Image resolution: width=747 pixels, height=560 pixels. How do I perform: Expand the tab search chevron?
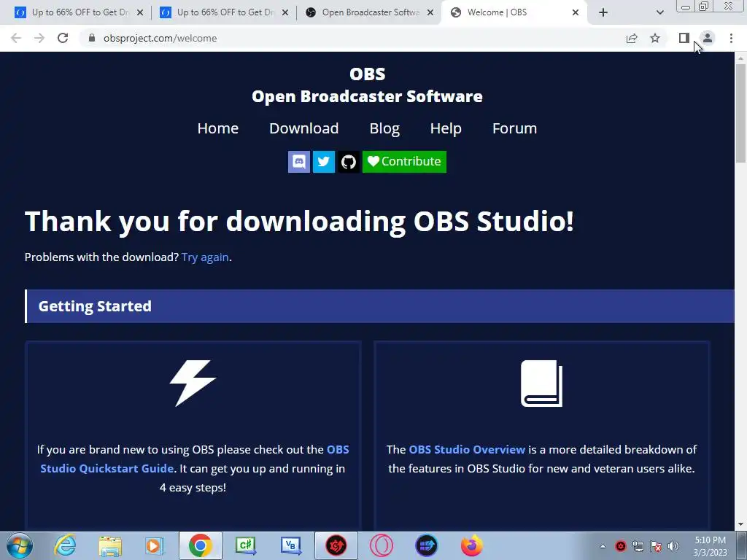coord(659,12)
